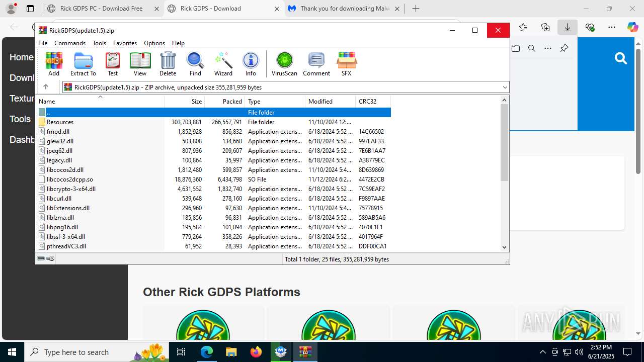
Task: Open the Help menu
Action: (178, 43)
